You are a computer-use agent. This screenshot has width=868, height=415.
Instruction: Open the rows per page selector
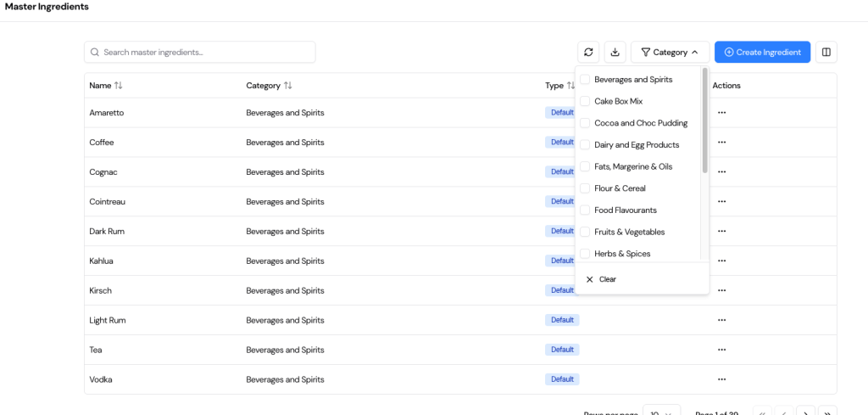click(661, 412)
